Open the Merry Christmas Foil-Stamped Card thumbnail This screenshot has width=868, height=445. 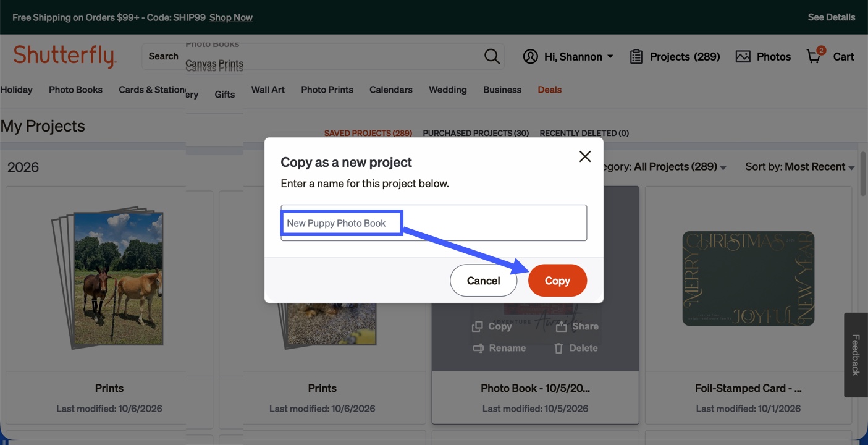click(x=748, y=278)
